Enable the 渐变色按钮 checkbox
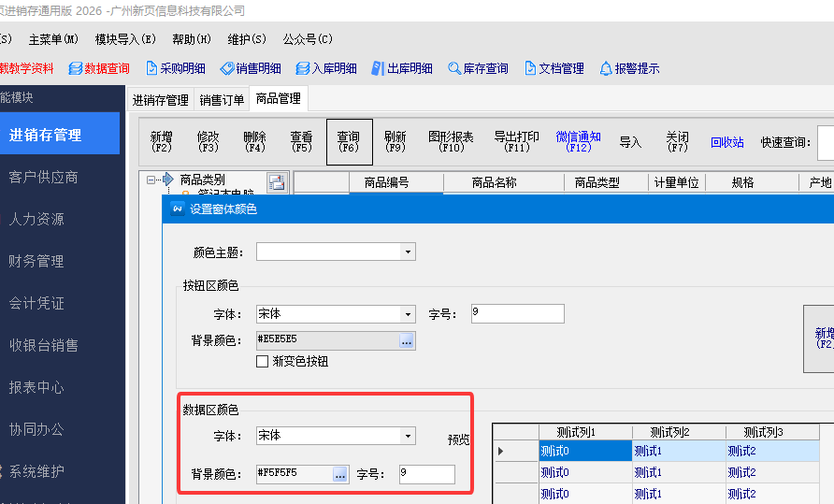Image resolution: width=834 pixels, height=504 pixels. [263, 361]
